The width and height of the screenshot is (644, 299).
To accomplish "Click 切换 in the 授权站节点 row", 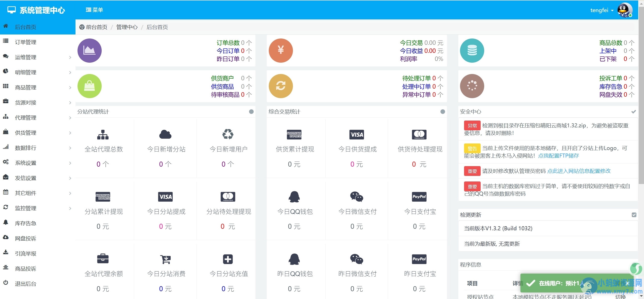I will coord(620,296).
